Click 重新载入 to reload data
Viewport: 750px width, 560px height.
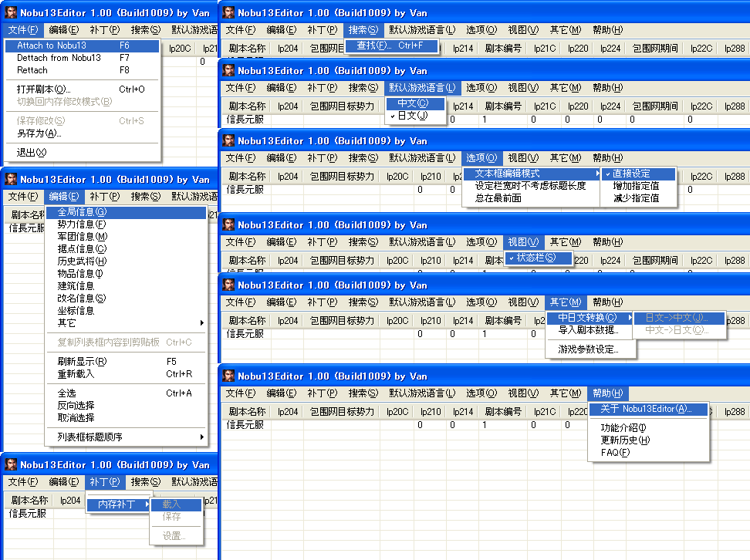click(x=127, y=374)
